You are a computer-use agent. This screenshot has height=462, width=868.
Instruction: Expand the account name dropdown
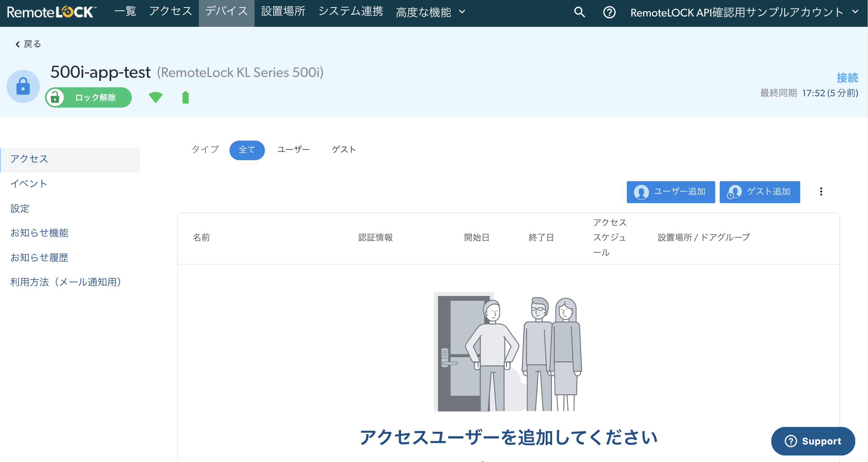tap(744, 12)
